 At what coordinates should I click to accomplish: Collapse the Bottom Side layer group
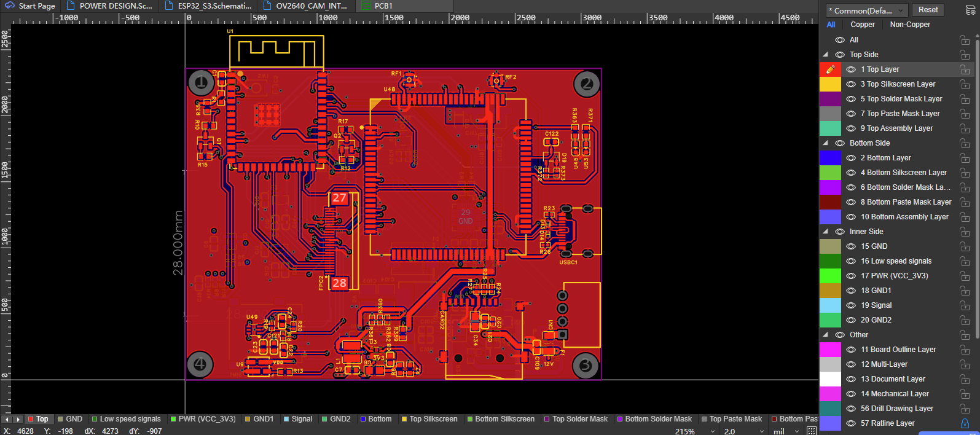(x=825, y=143)
